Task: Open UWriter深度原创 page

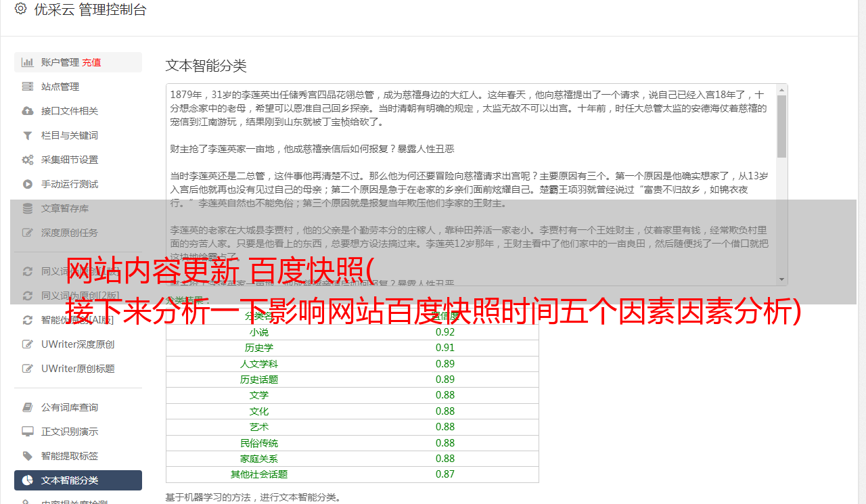Action: (x=78, y=344)
